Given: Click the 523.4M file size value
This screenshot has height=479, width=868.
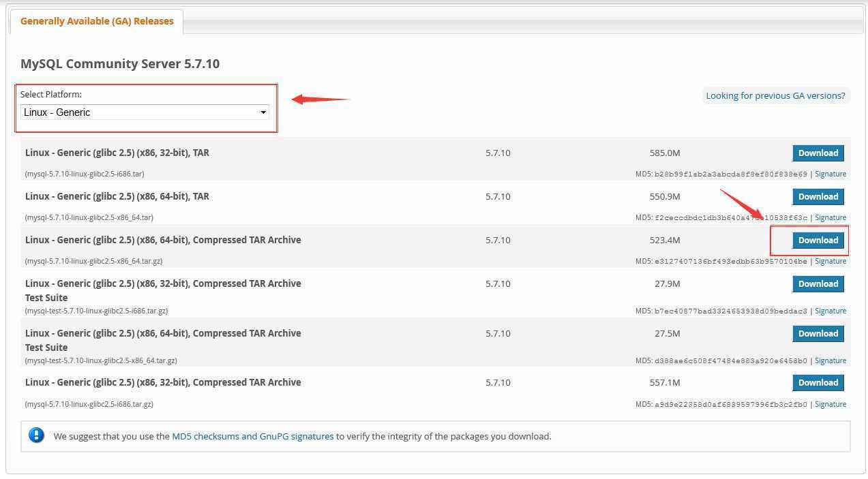Looking at the screenshot, I should [665, 241].
